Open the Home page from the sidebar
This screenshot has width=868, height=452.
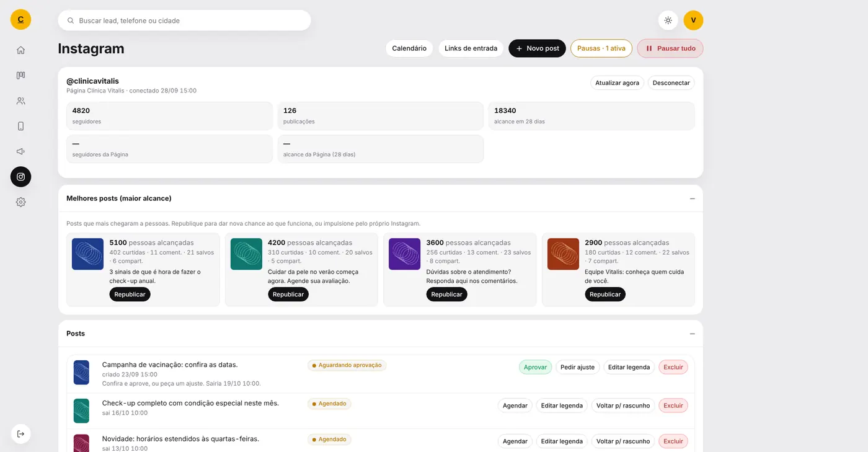pos(20,50)
